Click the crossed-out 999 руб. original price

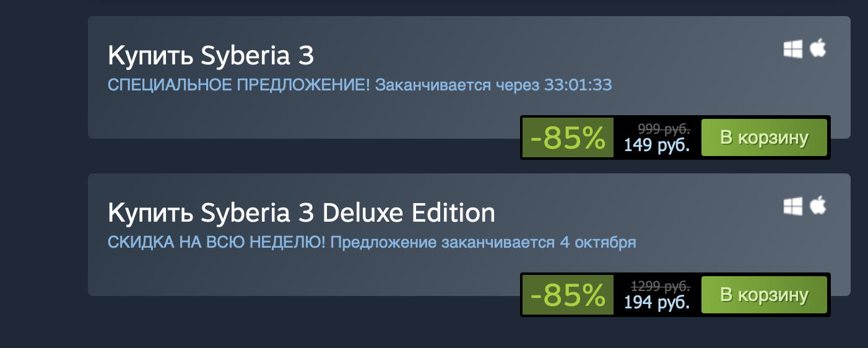tap(664, 129)
